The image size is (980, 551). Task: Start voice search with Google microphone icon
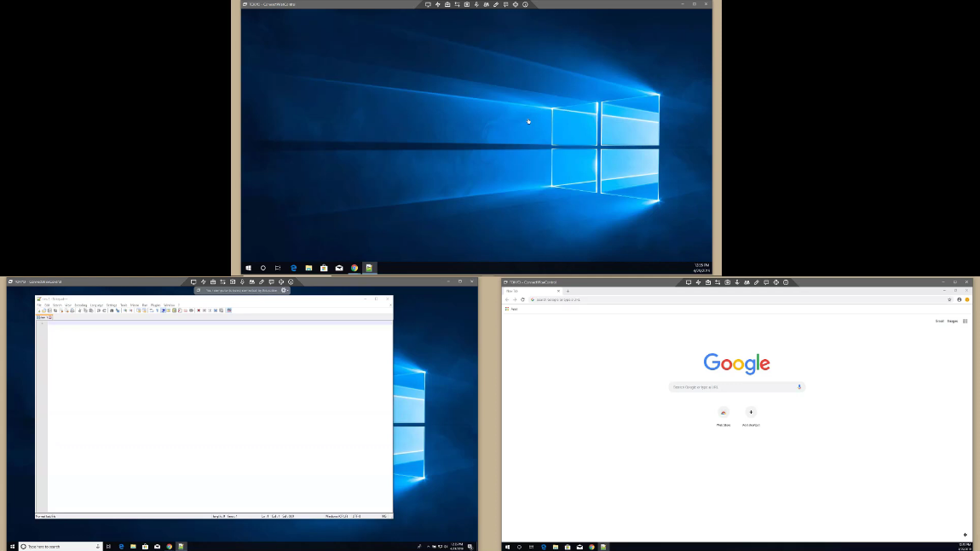click(x=799, y=387)
